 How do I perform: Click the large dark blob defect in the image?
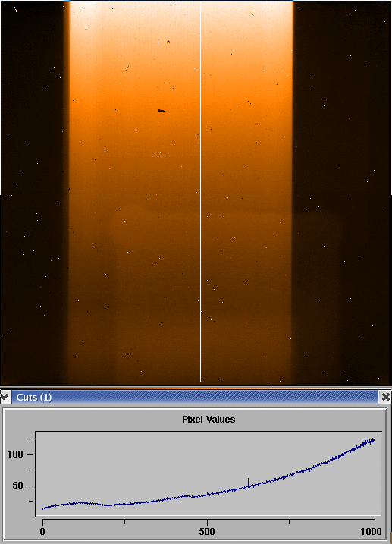162,111
